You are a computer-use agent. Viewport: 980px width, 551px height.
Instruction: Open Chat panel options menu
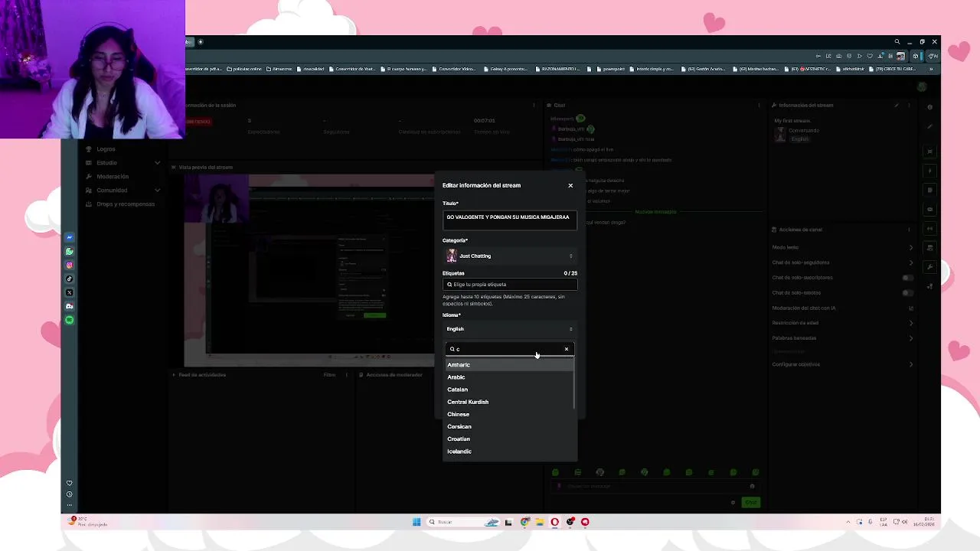click(759, 106)
